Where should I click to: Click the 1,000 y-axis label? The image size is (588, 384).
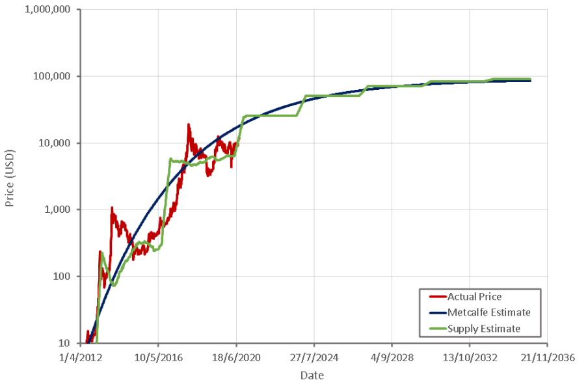pos(57,210)
